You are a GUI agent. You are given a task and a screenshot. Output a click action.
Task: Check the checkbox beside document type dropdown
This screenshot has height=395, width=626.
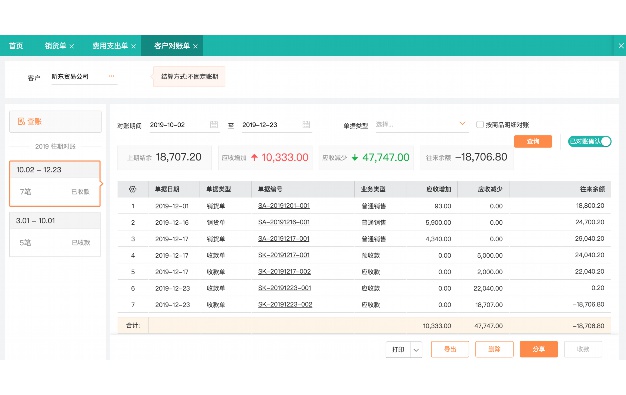point(480,125)
